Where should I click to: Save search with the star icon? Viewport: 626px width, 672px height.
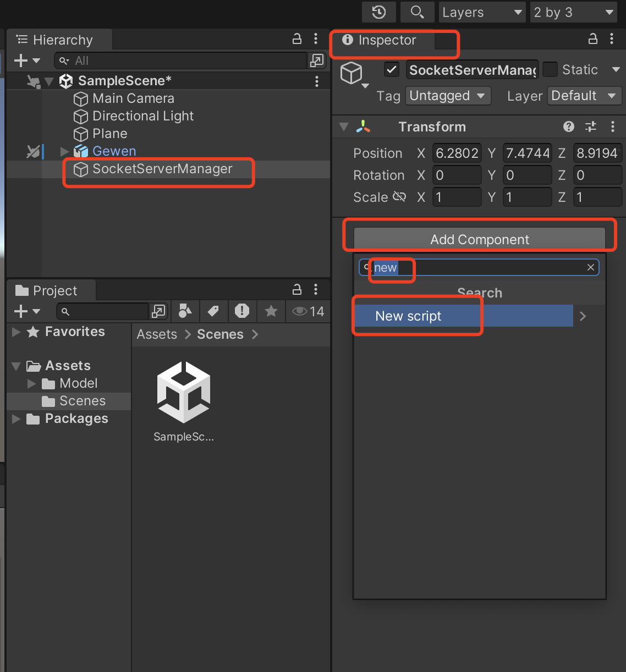271,312
